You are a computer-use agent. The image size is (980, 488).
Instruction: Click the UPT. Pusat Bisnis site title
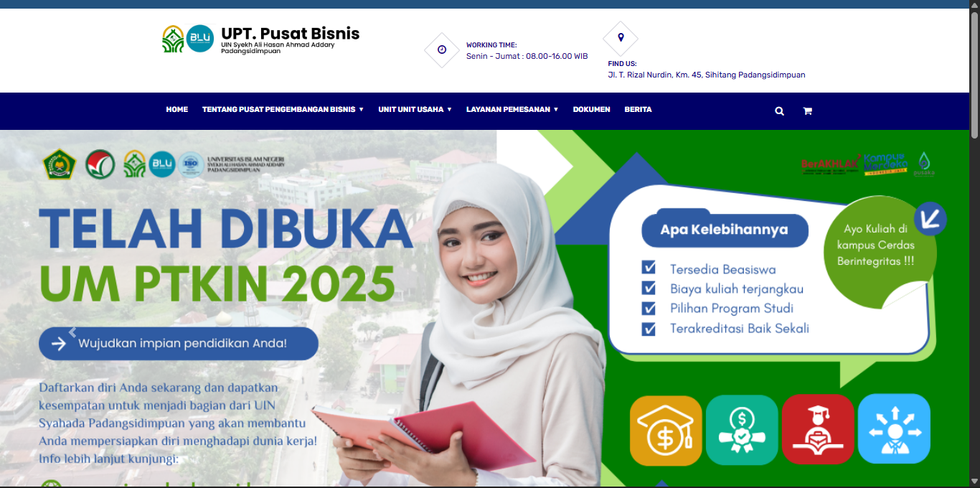(x=291, y=34)
